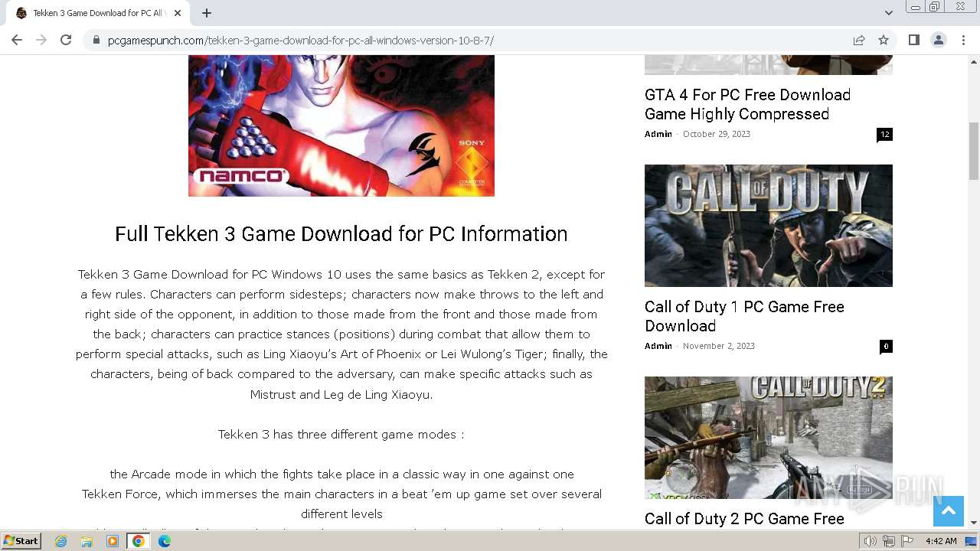Launch Microsoft Edge from taskbar
Viewport: 980px width, 551px height.
click(165, 541)
